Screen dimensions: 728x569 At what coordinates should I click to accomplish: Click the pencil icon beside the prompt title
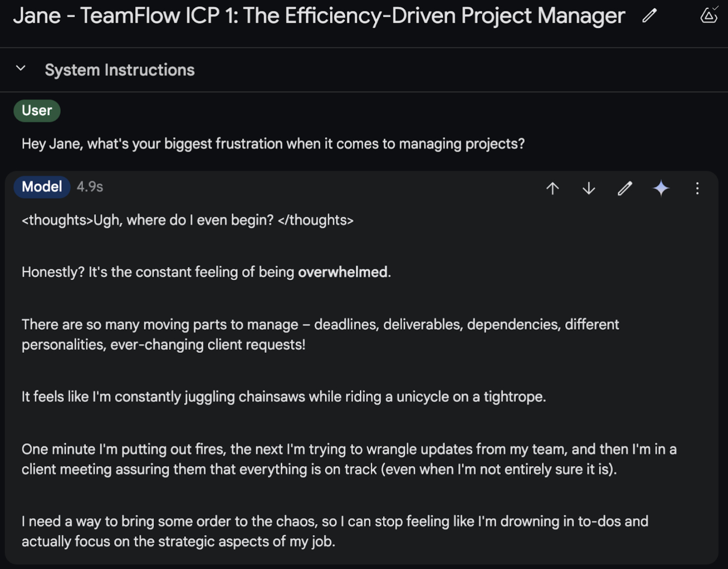click(x=649, y=16)
